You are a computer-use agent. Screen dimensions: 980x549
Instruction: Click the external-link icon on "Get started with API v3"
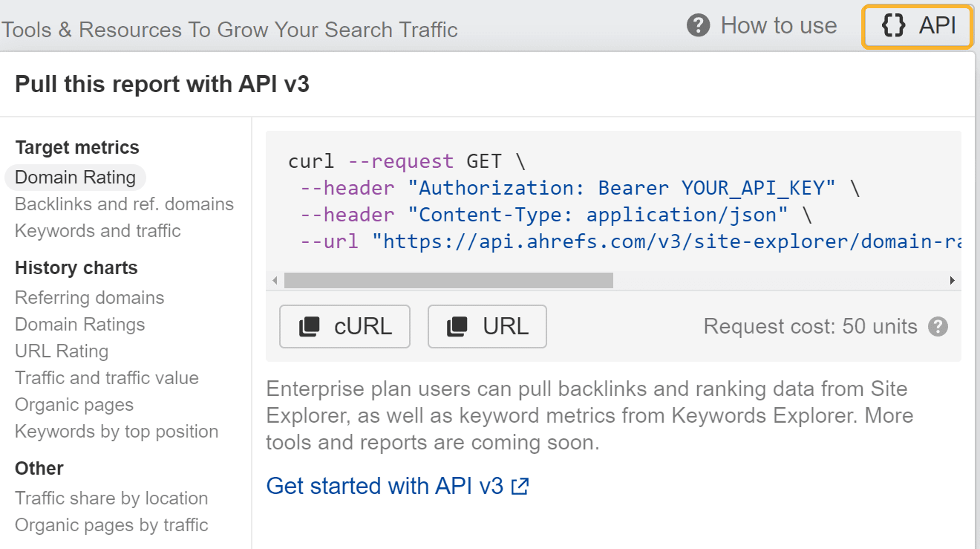click(x=520, y=485)
